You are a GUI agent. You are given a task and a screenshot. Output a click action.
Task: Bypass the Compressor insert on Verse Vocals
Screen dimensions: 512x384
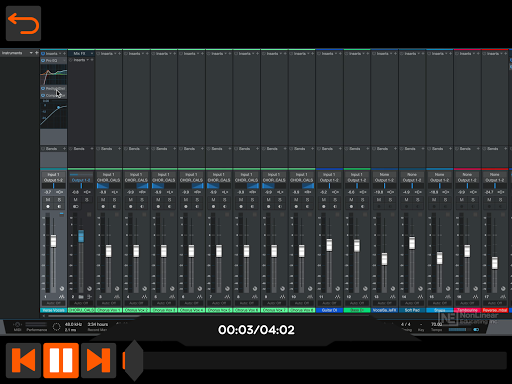tap(43, 96)
